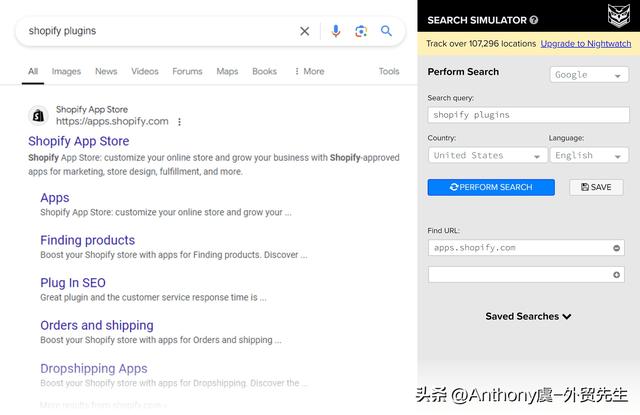Open the Dropshipping Apps sitelink

point(93,368)
